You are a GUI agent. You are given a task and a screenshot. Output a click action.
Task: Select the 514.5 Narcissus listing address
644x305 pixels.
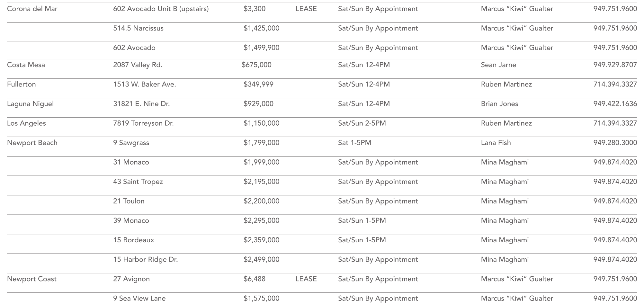[x=138, y=28]
